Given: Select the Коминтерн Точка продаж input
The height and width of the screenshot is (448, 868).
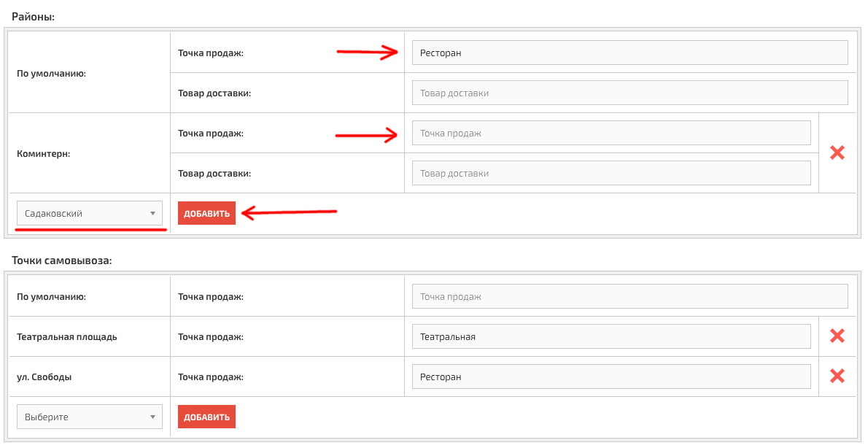Looking at the screenshot, I should point(611,133).
